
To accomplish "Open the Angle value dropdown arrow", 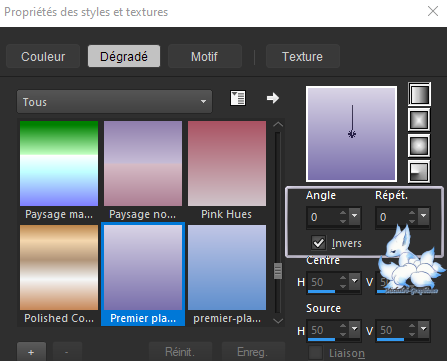I will tap(355, 217).
